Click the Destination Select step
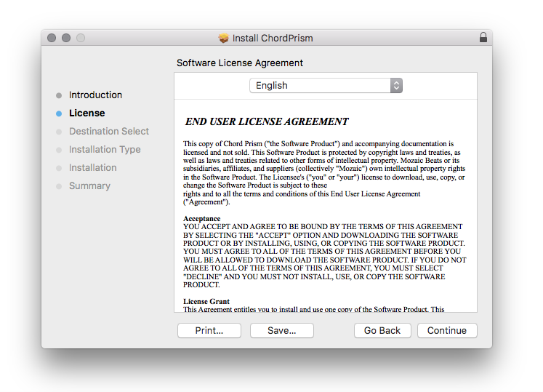The width and height of the screenshot is (543, 392). click(109, 132)
